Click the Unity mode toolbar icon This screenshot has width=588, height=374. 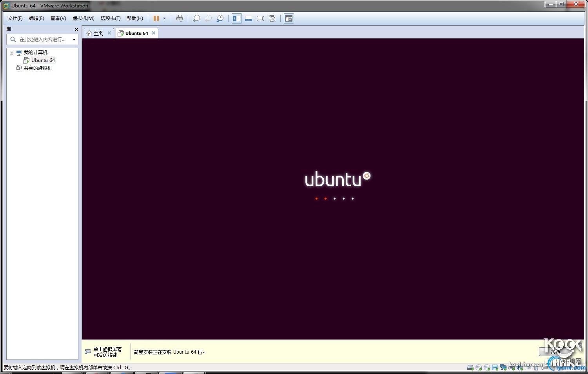click(x=272, y=18)
